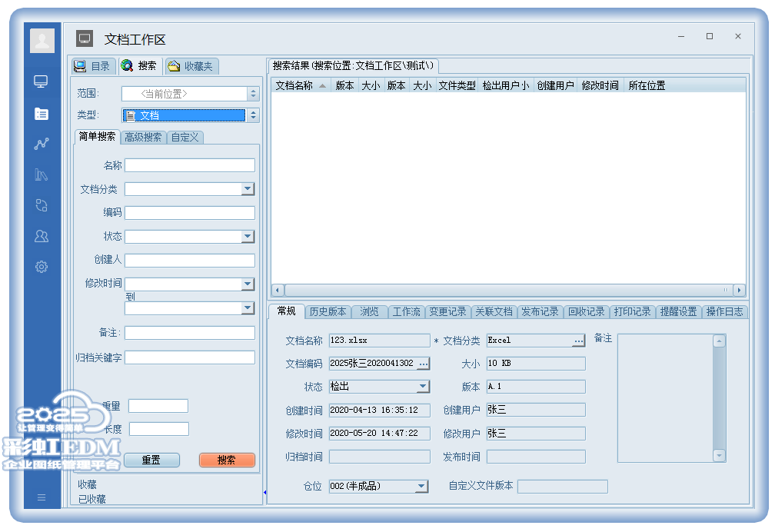Select the document list icon in sidebar
The width and height of the screenshot is (775, 532).
pyautogui.click(x=42, y=114)
